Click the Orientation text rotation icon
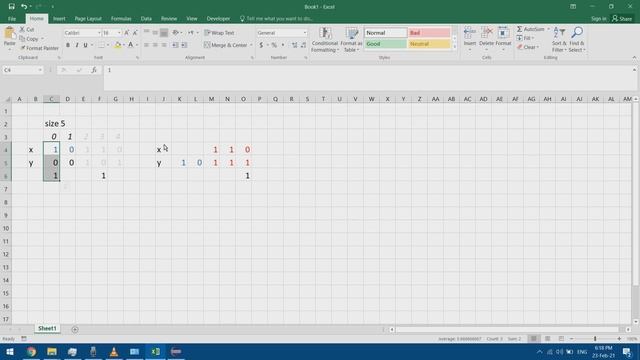This screenshot has height=360, width=640. (176, 33)
